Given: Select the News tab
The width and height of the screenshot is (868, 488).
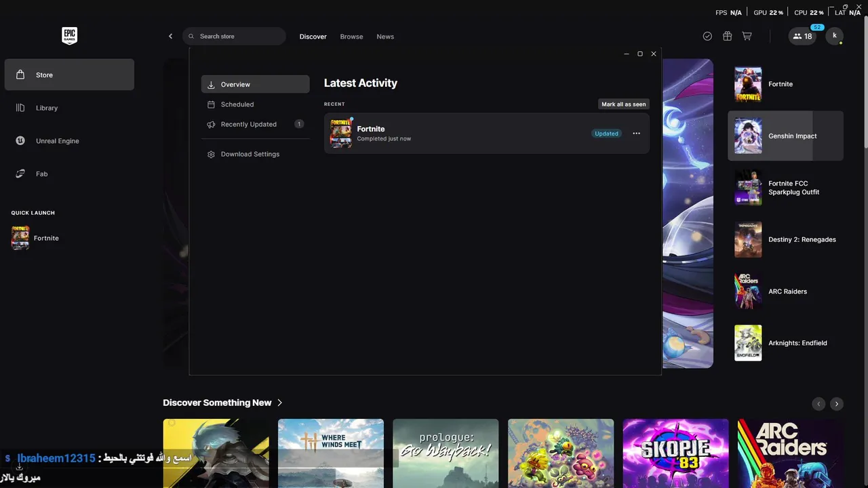Looking at the screenshot, I should point(385,37).
